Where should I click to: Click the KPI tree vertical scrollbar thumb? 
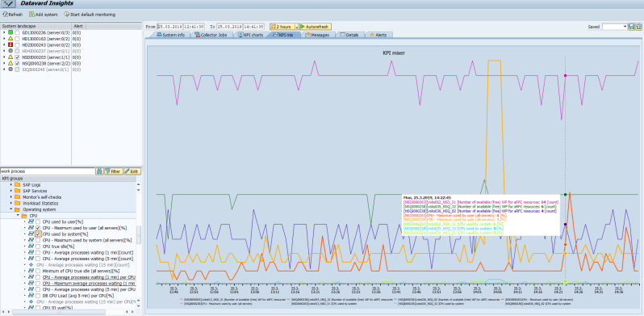(x=139, y=234)
